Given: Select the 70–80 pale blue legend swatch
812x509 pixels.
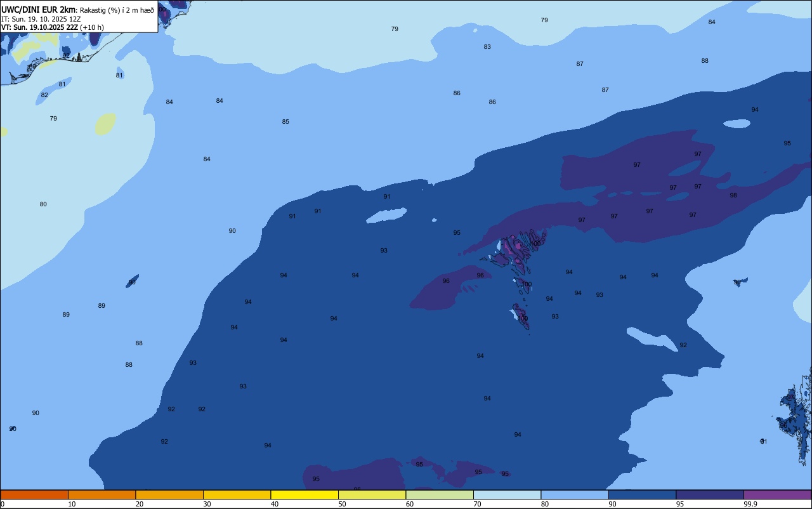Looking at the screenshot, I should 507,494.
